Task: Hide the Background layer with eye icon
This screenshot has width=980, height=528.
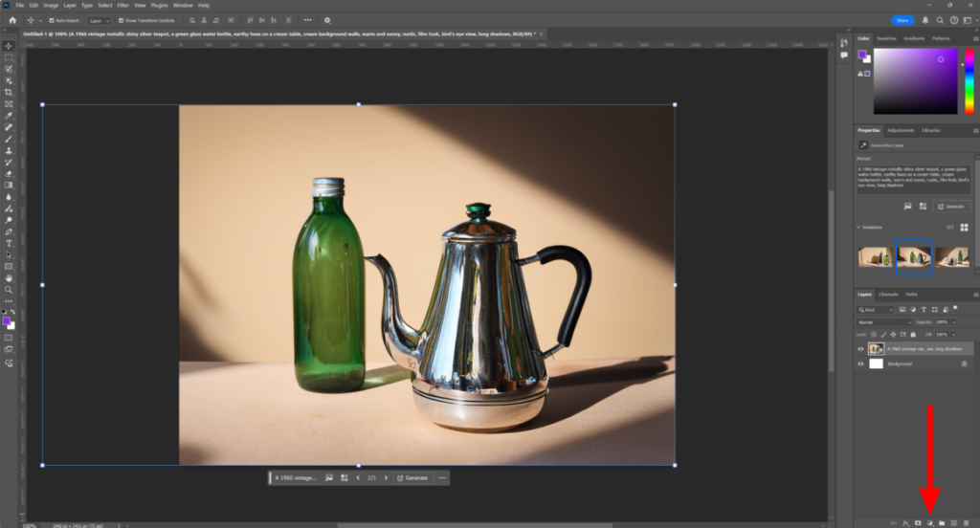Action: (x=860, y=363)
